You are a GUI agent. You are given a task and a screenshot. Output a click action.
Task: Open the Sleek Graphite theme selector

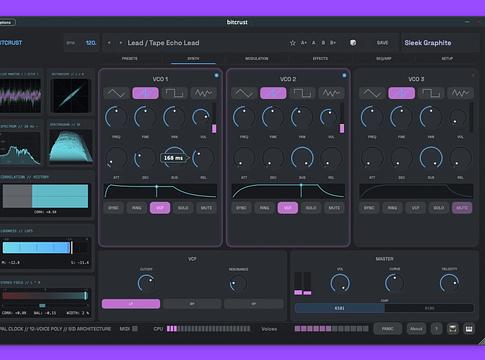(x=439, y=43)
